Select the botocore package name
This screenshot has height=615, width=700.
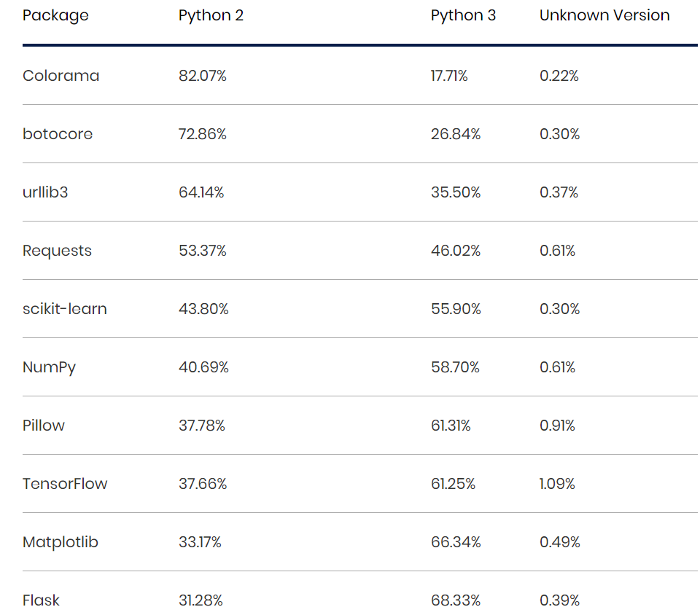click(58, 134)
